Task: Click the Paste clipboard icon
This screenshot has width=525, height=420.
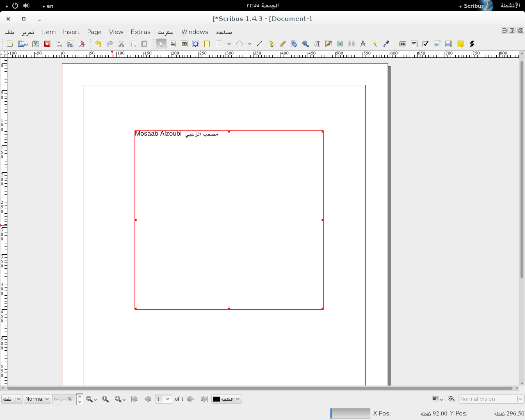Action: 144,44
